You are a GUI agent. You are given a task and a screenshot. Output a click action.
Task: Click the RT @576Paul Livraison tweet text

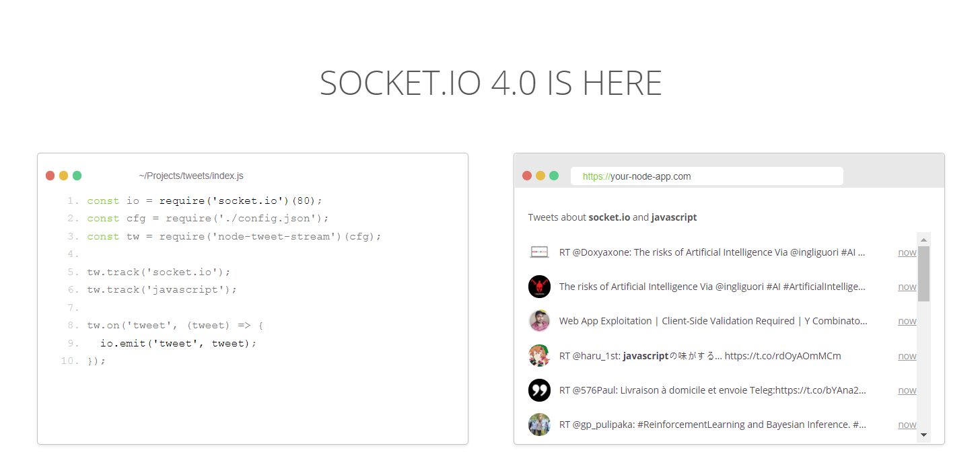tap(713, 390)
